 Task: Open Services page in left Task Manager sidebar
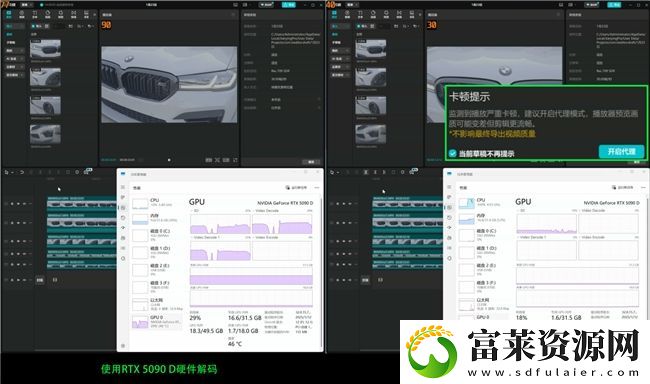(x=123, y=258)
